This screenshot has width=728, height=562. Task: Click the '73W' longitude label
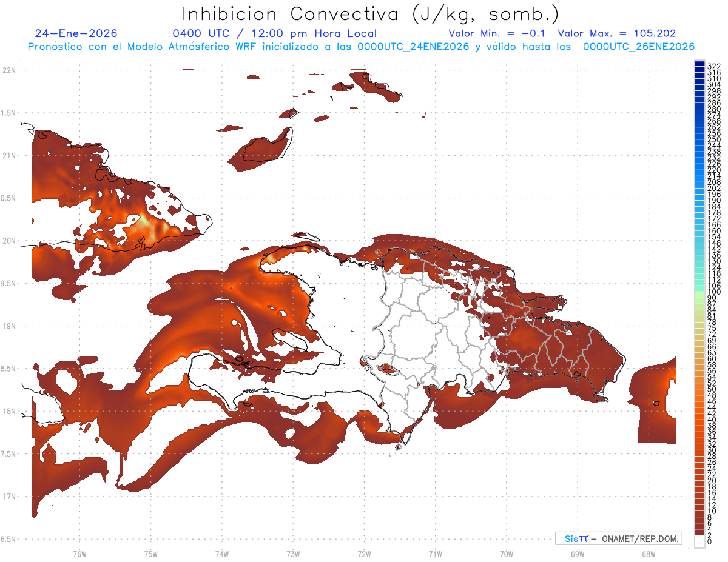point(293,554)
